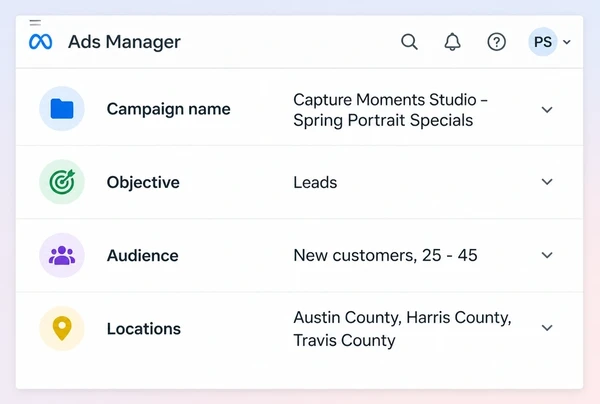Click the yellow pin Locations icon

pyautogui.click(x=62, y=329)
